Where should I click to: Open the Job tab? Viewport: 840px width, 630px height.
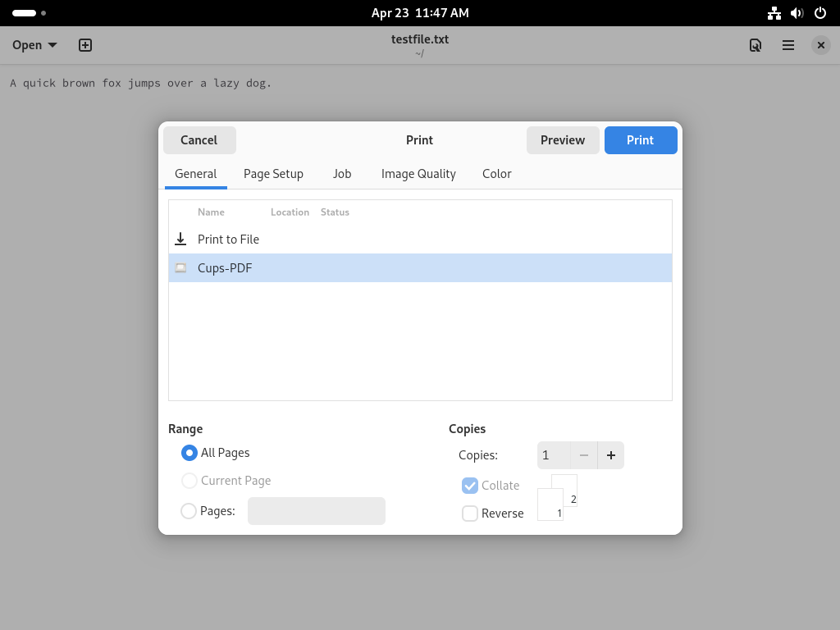(342, 174)
